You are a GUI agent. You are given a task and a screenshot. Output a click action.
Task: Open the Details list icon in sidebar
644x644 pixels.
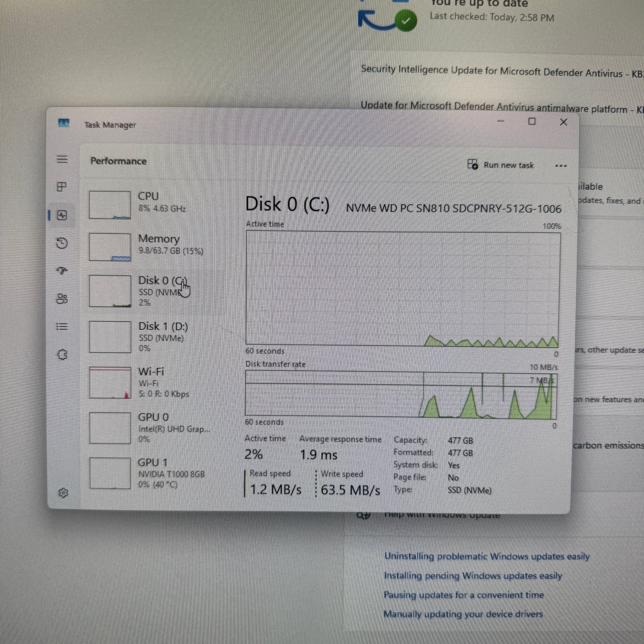(x=62, y=327)
